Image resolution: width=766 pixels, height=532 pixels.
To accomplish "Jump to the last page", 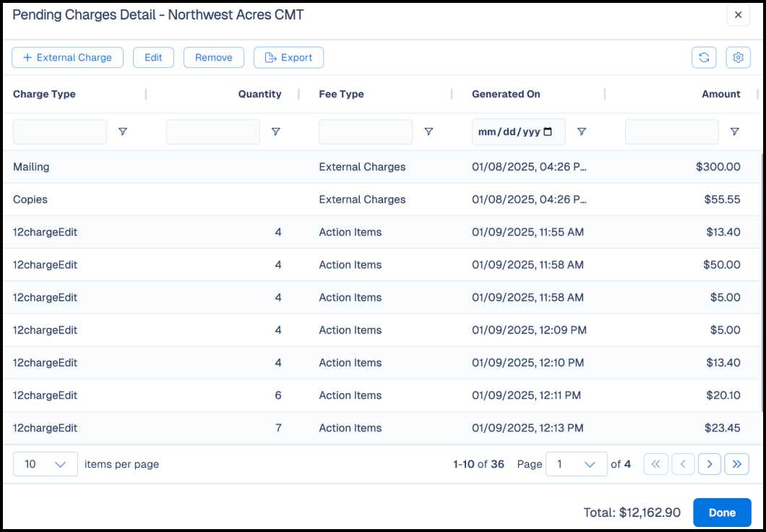I will pos(736,464).
